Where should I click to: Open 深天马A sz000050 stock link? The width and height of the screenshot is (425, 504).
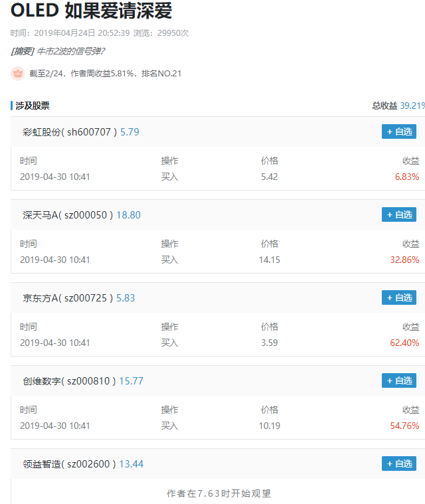coord(68,215)
